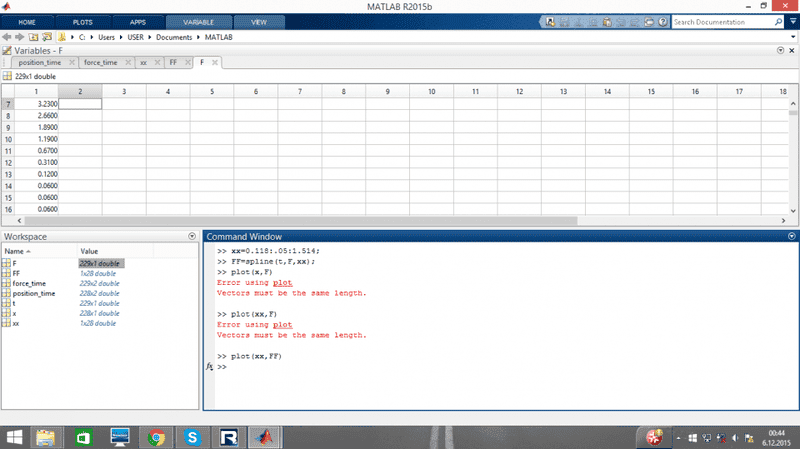Image resolution: width=800 pixels, height=449 pixels.
Task: Go back with the Back arrow in the folder toolbar
Action: click(7, 37)
